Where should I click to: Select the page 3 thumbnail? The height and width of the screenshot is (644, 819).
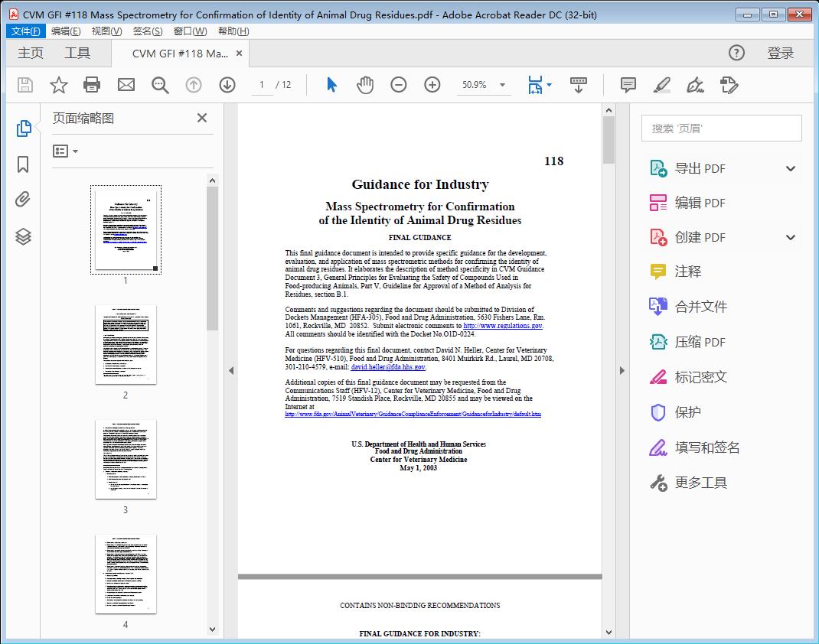pos(126,459)
